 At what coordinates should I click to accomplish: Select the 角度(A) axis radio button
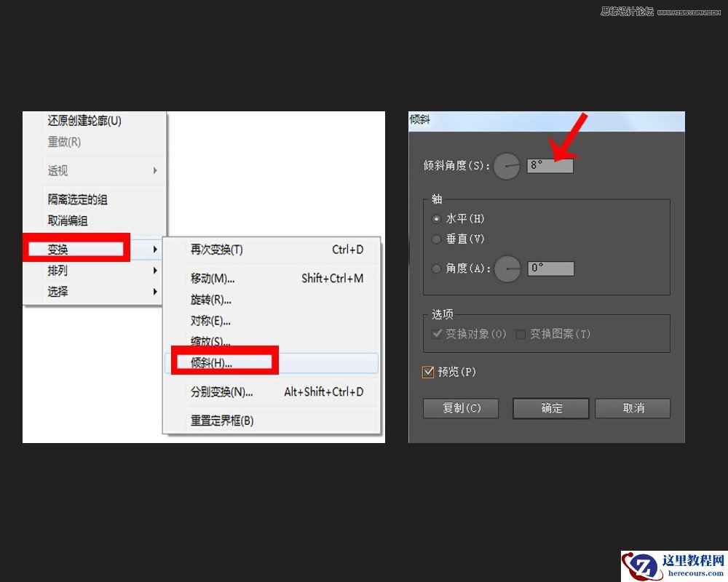[437, 268]
